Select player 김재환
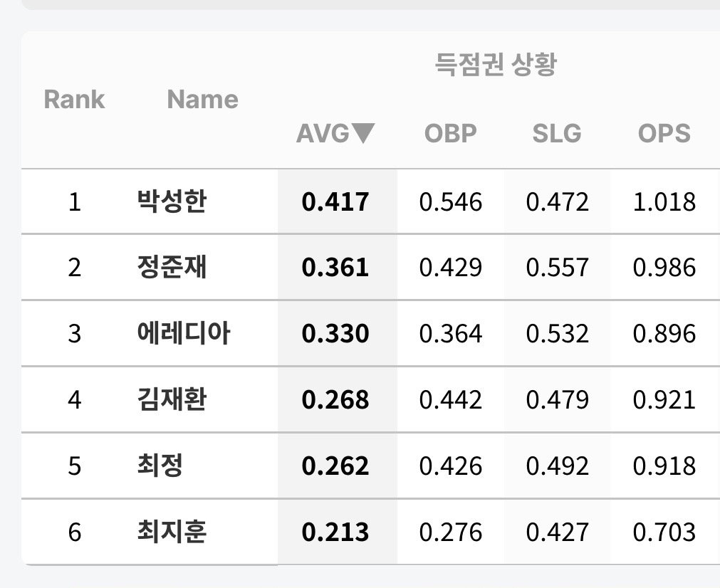 (x=172, y=399)
